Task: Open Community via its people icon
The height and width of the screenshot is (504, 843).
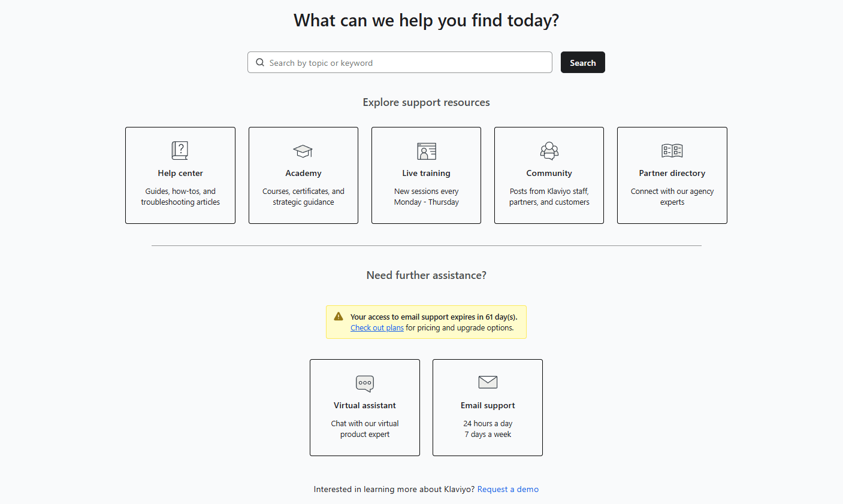Action: pos(549,150)
